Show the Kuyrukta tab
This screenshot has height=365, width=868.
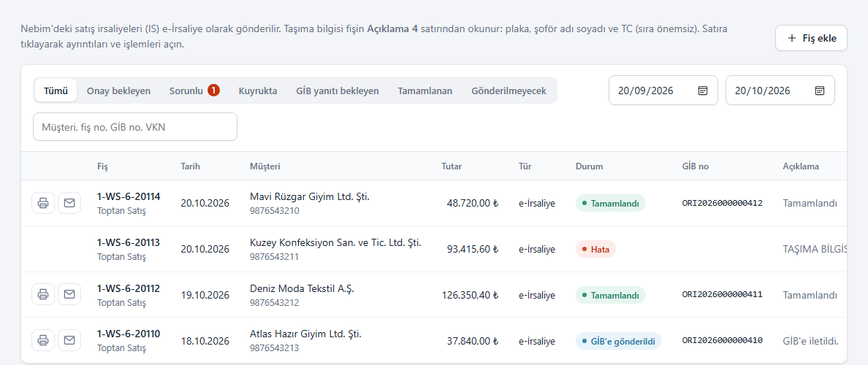point(258,91)
